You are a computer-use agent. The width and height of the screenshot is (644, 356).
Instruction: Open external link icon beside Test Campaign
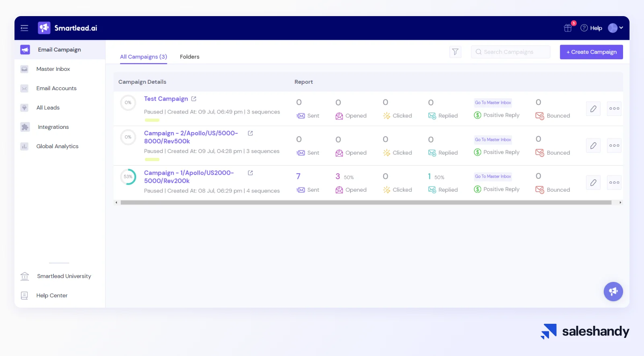pos(194,99)
